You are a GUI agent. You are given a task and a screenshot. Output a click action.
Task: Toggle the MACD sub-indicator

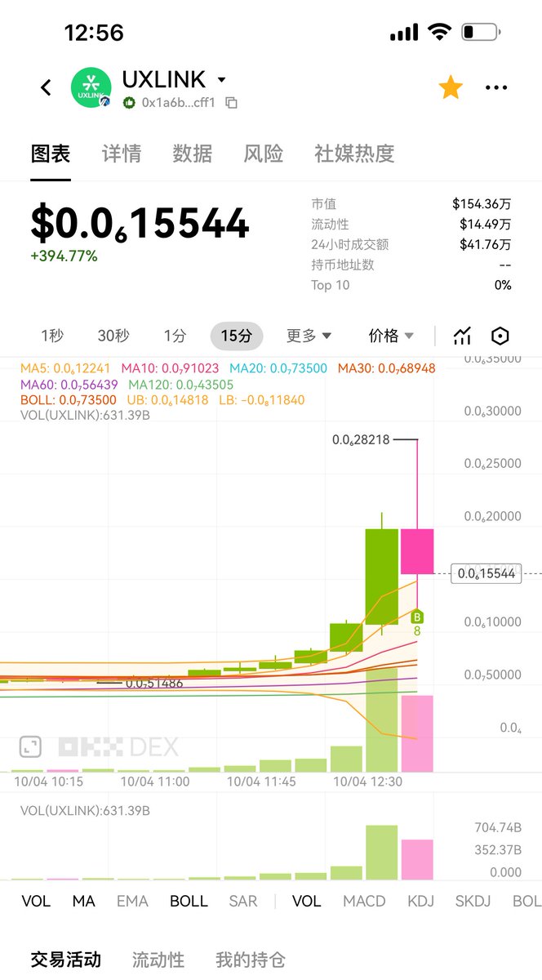pyautogui.click(x=364, y=901)
